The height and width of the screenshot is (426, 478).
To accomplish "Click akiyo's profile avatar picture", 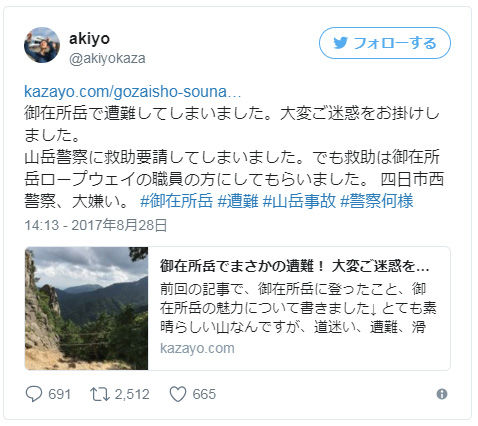I will tap(42, 45).
